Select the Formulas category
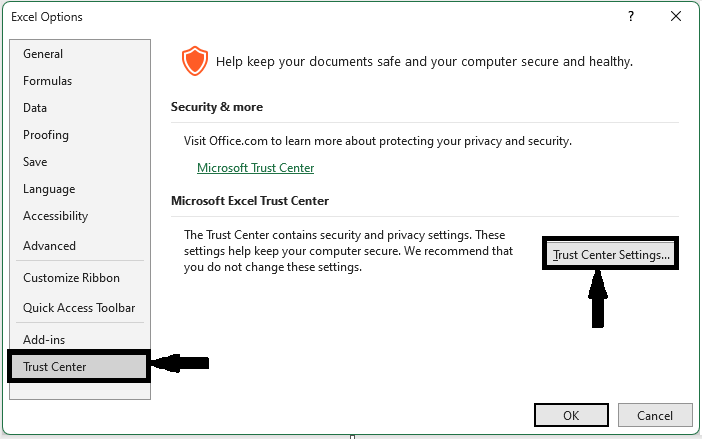This screenshot has height=439, width=702. [x=47, y=81]
